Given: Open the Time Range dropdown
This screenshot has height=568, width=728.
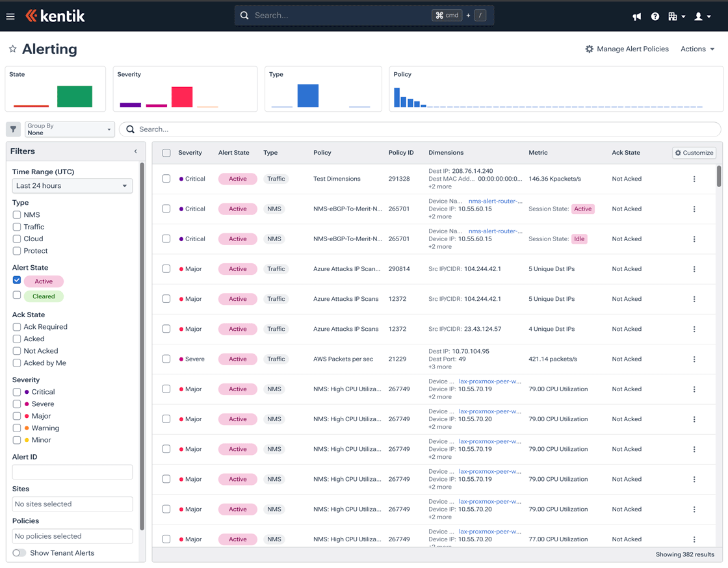Looking at the screenshot, I should [72, 186].
